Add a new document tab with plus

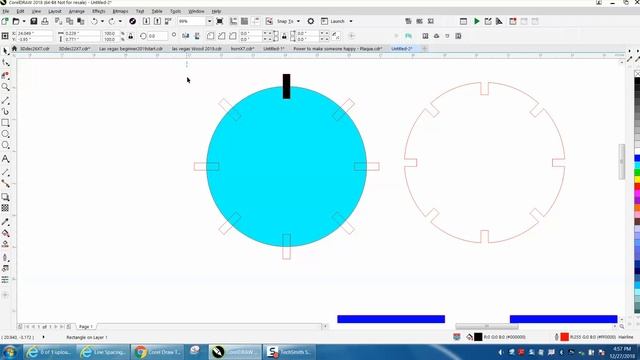(x=424, y=49)
